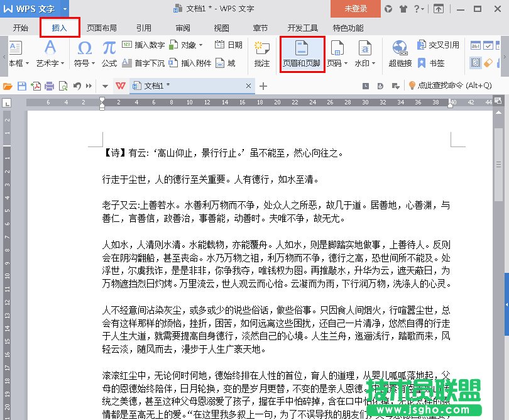Create a bookmark with 书签
Image resolution: width=509 pixels, height=420 pixels.
(x=438, y=62)
